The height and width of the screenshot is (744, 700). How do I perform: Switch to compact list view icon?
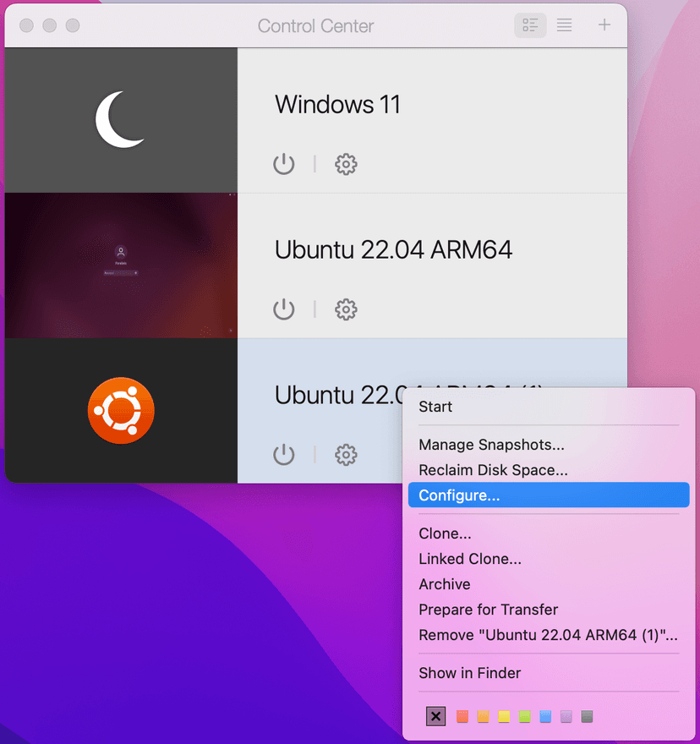564,25
